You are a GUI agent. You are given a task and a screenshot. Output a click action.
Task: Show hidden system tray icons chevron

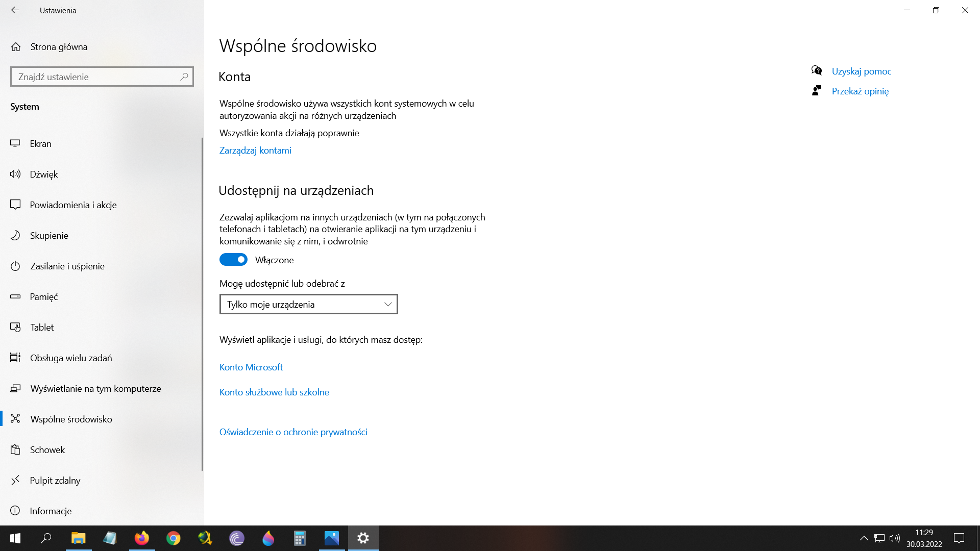coord(864,538)
